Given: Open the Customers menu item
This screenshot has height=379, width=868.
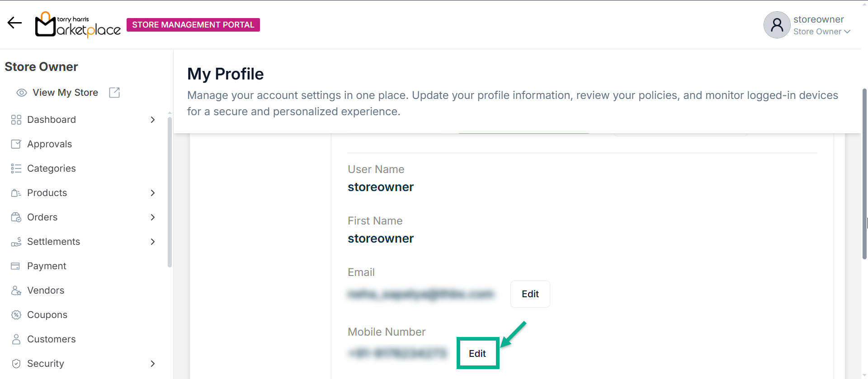Looking at the screenshot, I should (51, 339).
